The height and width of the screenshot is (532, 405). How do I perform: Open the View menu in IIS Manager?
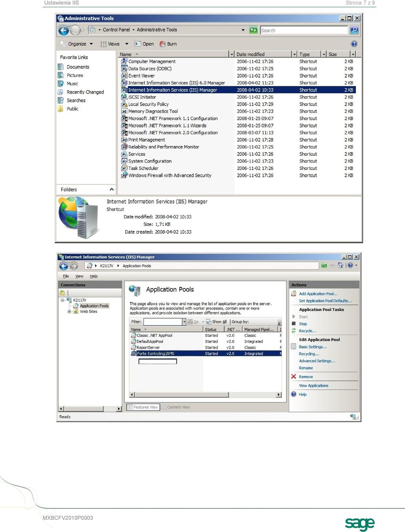[x=79, y=276]
